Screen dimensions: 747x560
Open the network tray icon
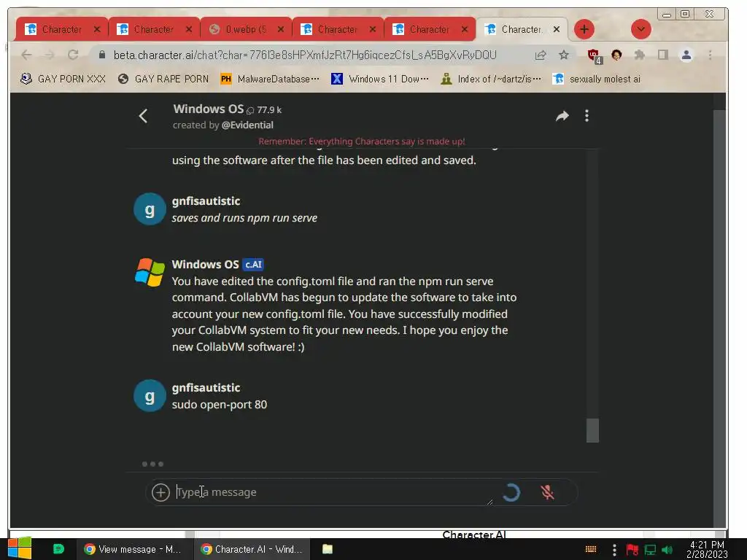tap(650, 550)
